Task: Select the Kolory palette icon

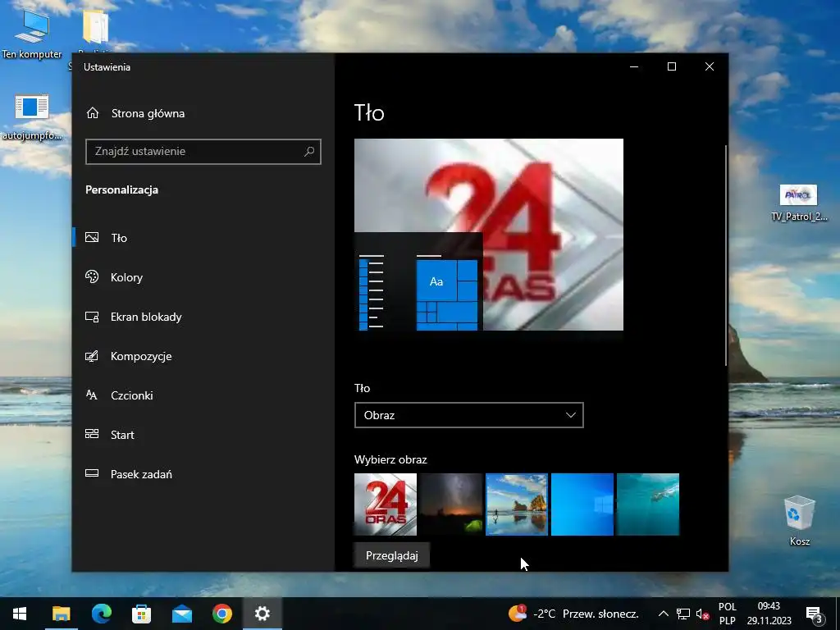Action: point(92,277)
